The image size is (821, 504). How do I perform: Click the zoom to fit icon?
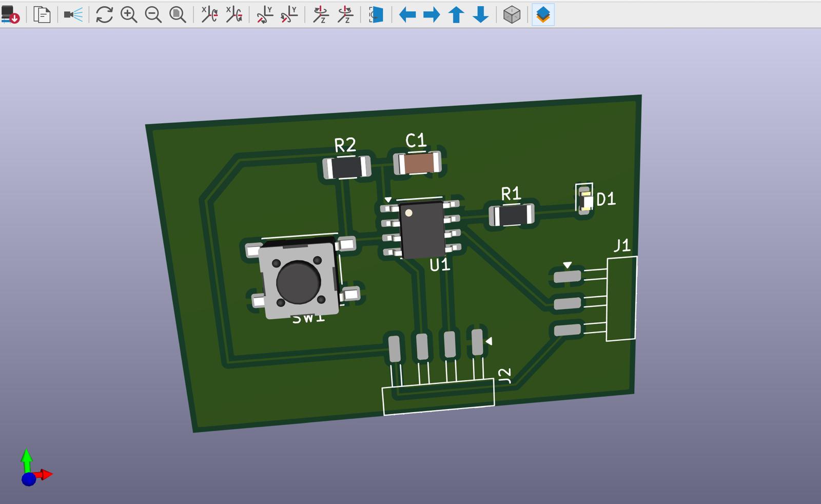[178, 14]
